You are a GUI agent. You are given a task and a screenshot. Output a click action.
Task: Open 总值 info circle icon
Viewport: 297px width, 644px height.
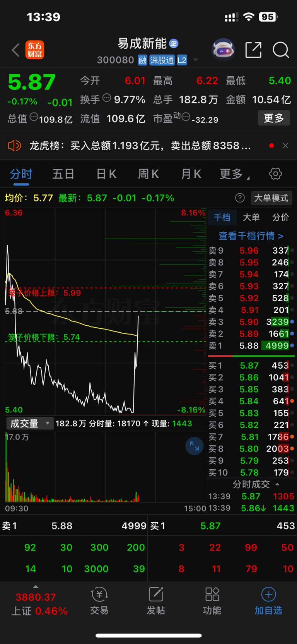click(34, 117)
